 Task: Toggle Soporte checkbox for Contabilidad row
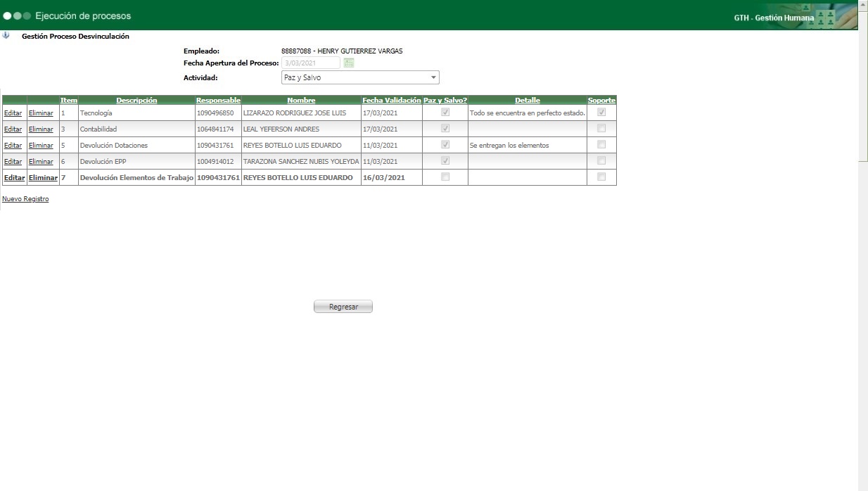click(x=601, y=129)
